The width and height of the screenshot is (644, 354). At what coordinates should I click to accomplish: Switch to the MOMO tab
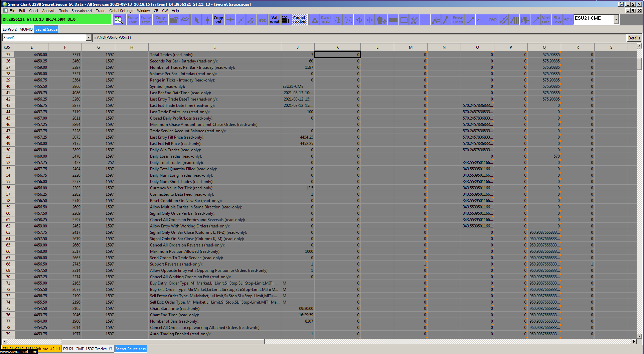[x=26, y=29]
